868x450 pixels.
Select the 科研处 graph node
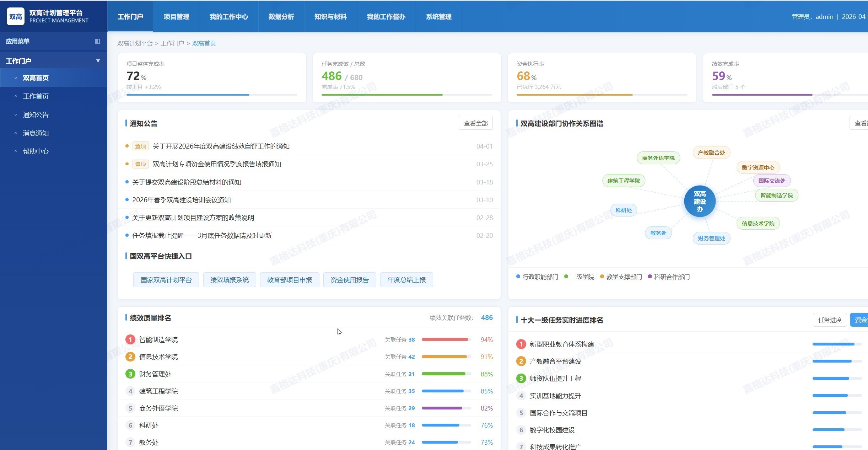(x=624, y=210)
